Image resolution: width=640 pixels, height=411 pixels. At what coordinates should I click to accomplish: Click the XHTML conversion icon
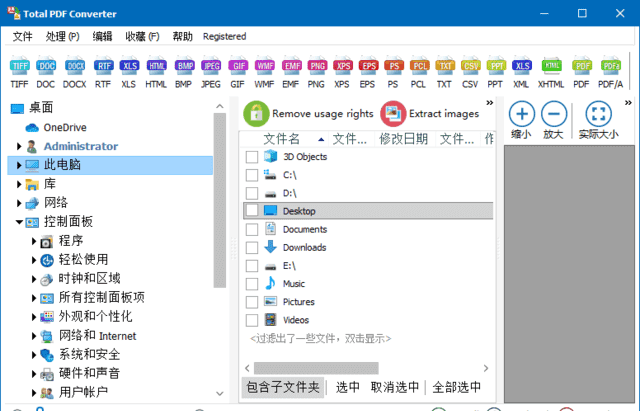tap(552, 66)
